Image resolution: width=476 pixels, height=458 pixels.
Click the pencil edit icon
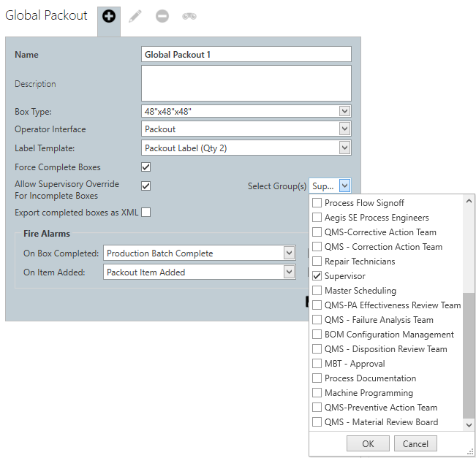(135, 16)
